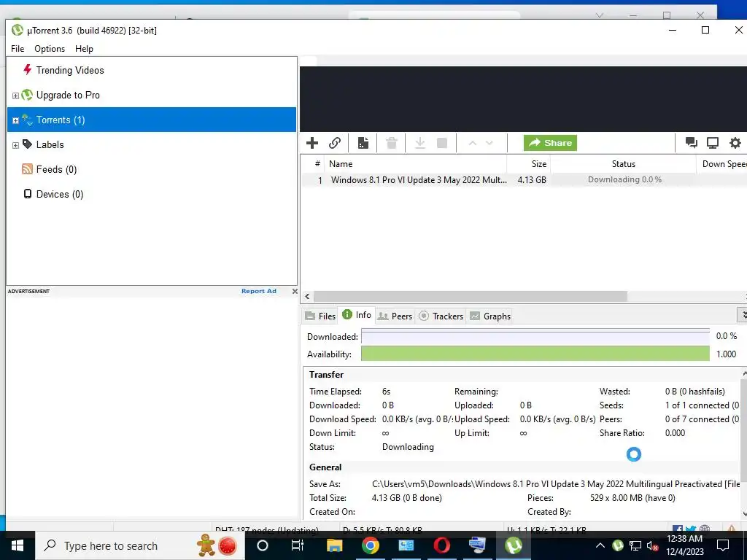
Task: Open the Windows Start menu
Action: (x=18, y=545)
